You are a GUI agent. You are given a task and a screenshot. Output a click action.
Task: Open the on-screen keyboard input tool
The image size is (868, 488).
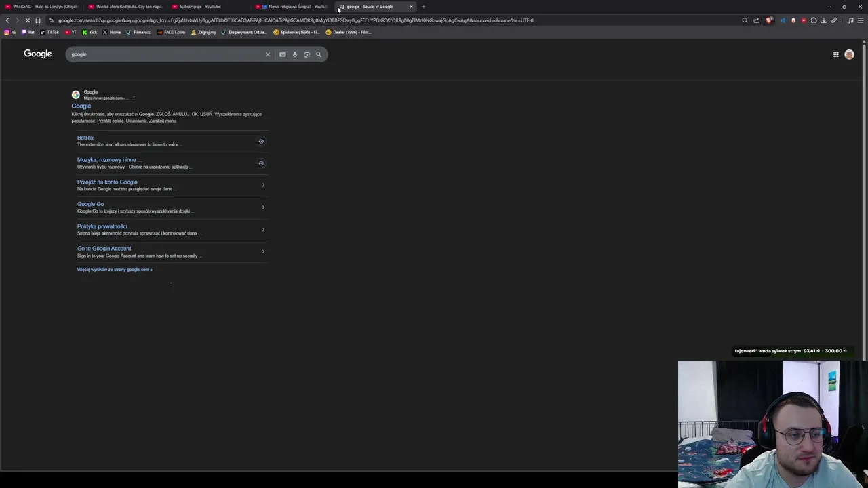[x=283, y=54]
